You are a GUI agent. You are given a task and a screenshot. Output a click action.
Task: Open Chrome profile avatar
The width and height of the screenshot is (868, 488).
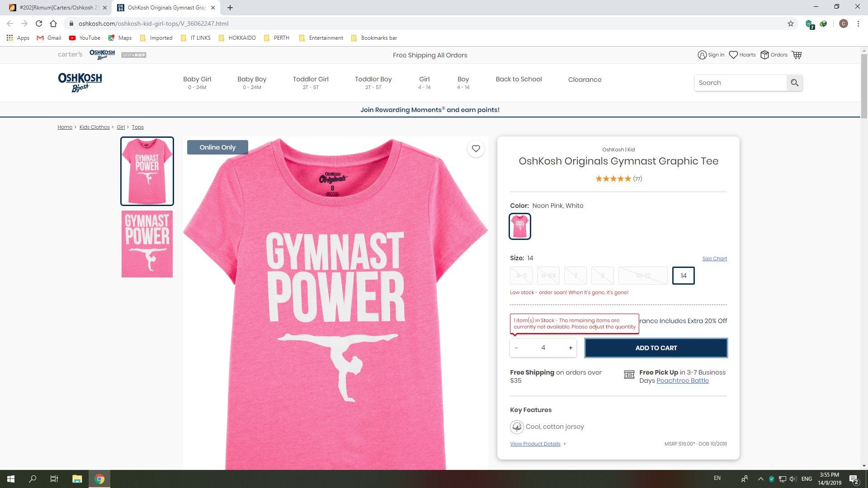coord(844,23)
